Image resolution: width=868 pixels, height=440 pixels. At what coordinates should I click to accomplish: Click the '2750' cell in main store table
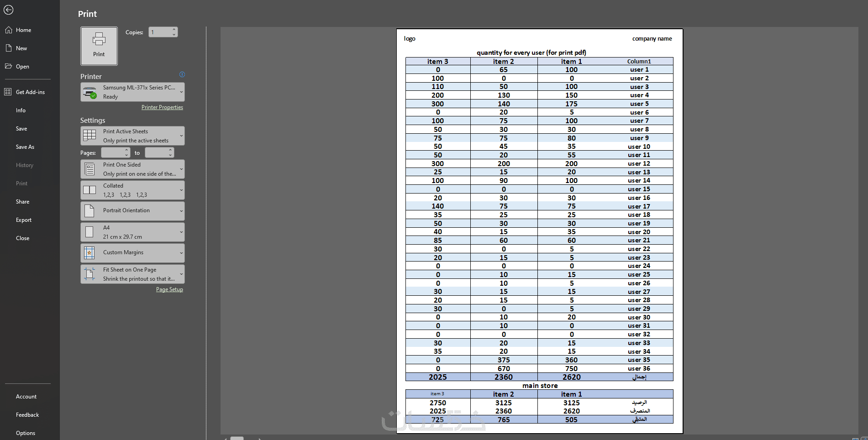tap(438, 403)
